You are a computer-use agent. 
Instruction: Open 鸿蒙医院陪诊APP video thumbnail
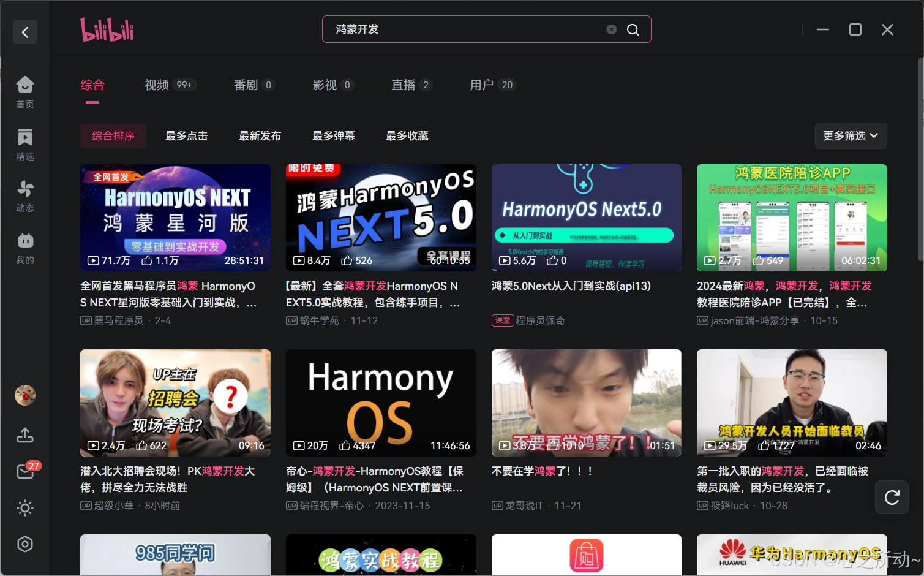click(x=792, y=218)
